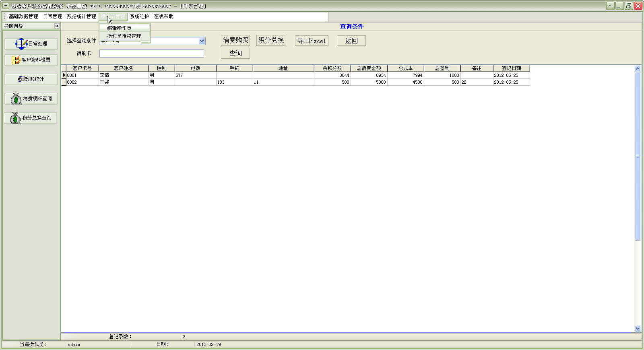Click the 总盈利 column header
Screen dimensions: 644x350
pyautogui.click(x=442, y=68)
